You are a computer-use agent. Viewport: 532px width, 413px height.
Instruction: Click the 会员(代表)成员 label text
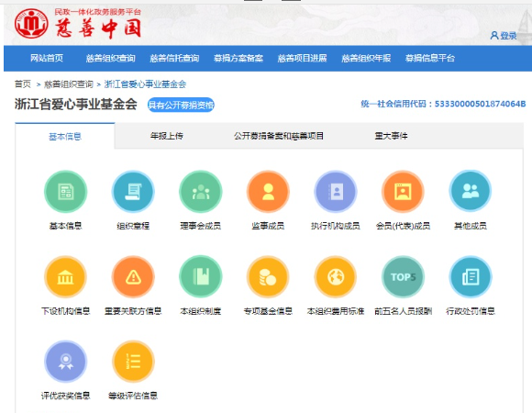403,226
